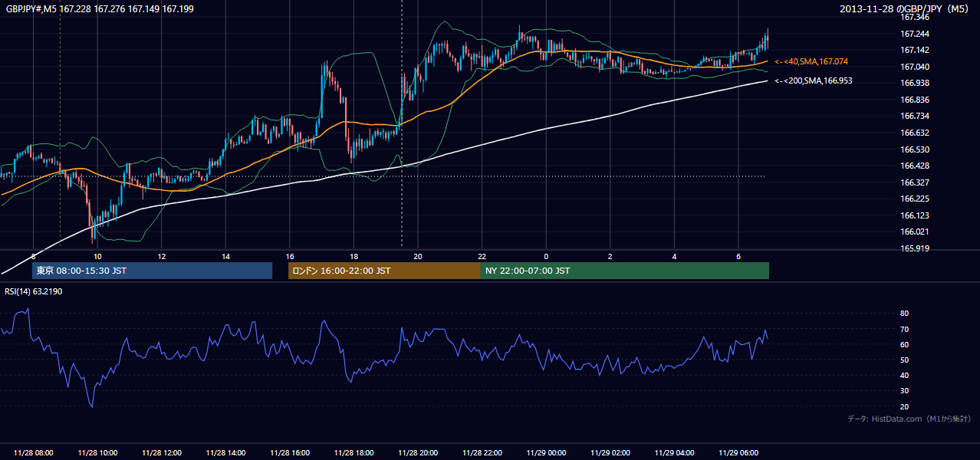
Task: Click hour label 6 under the price chart
Action: (738, 256)
